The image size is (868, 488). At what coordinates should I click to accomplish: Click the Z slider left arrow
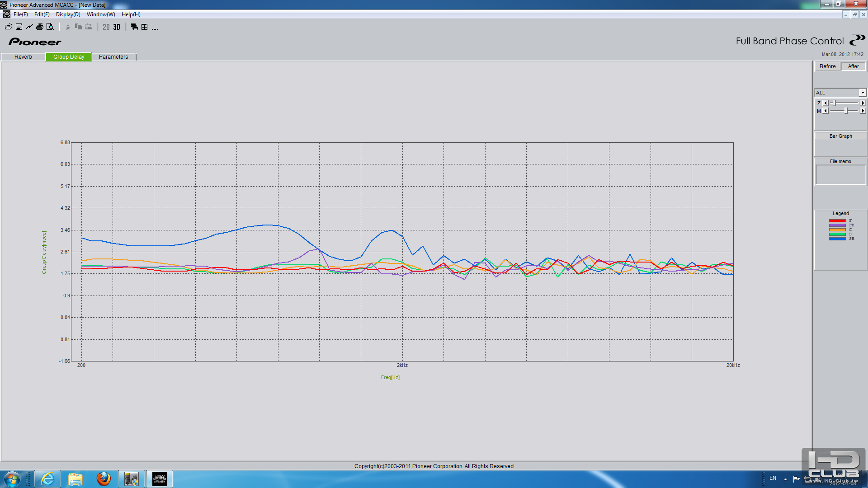pos(826,103)
